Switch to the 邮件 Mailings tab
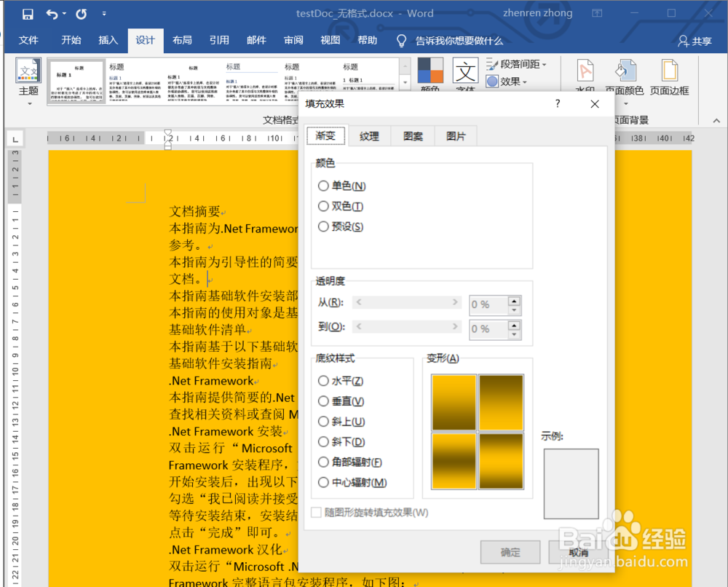Image resolution: width=728 pixels, height=587 pixels. coord(256,40)
